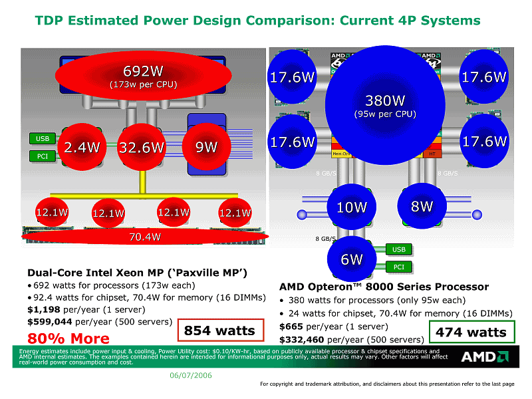
Task: Click the large blue 380W processor circle
Action: pos(385,105)
